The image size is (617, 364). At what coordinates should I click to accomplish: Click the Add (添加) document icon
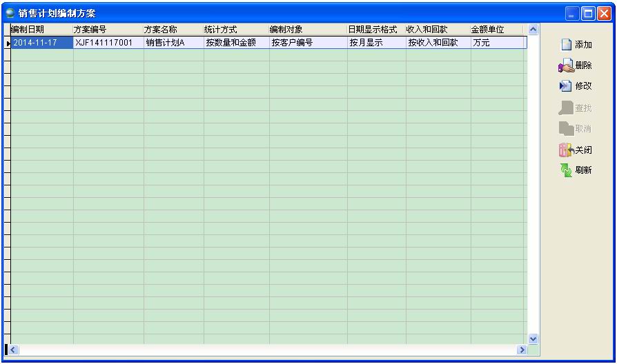[566, 45]
